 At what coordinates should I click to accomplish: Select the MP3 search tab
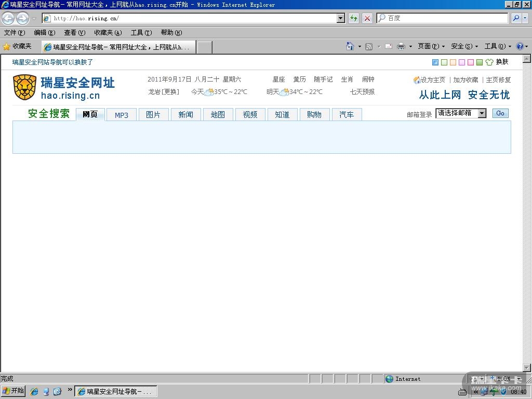point(122,115)
